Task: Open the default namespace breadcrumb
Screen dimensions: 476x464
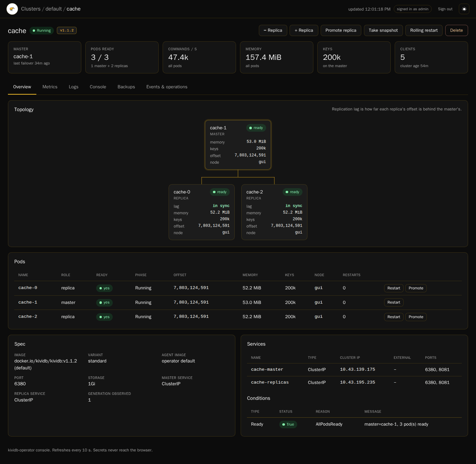Action: pyautogui.click(x=54, y=9)
